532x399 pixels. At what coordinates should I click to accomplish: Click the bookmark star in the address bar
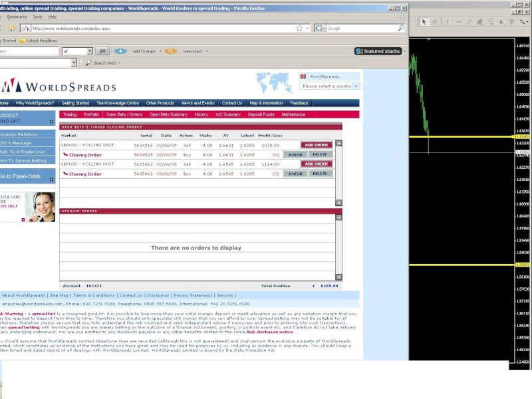[299, 29]
